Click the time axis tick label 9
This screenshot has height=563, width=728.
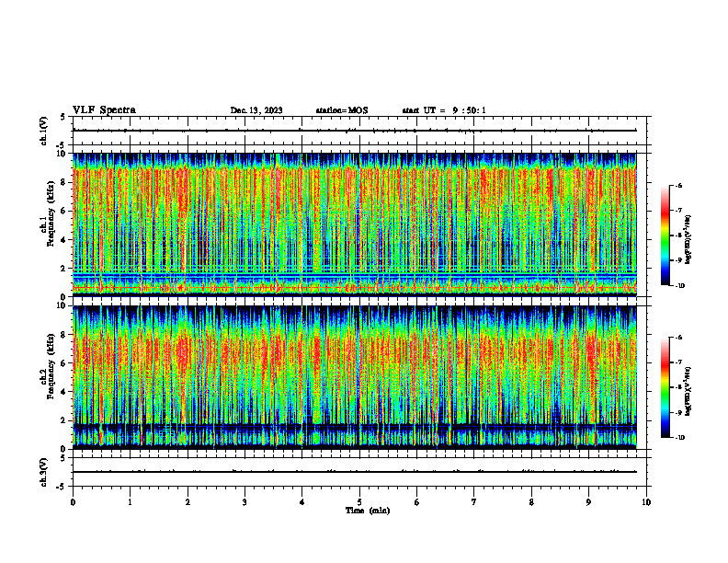pos(588,502)
